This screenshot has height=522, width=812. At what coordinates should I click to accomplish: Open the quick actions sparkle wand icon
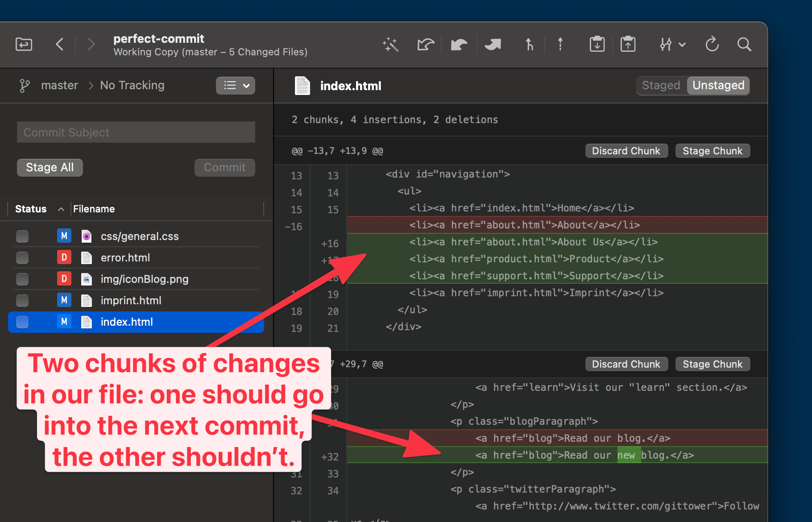[x=390, y=44]
